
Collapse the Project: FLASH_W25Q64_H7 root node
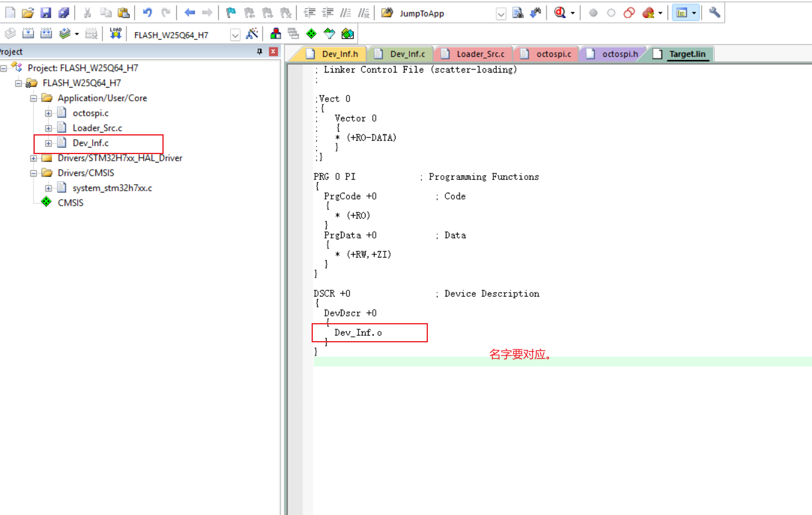[4, 68]
